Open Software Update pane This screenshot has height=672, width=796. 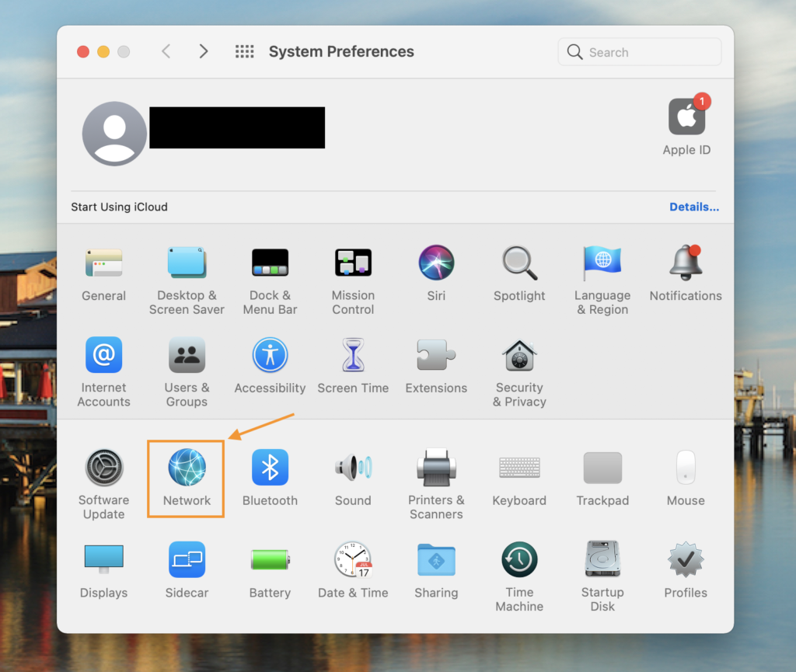tap(103, 468)
